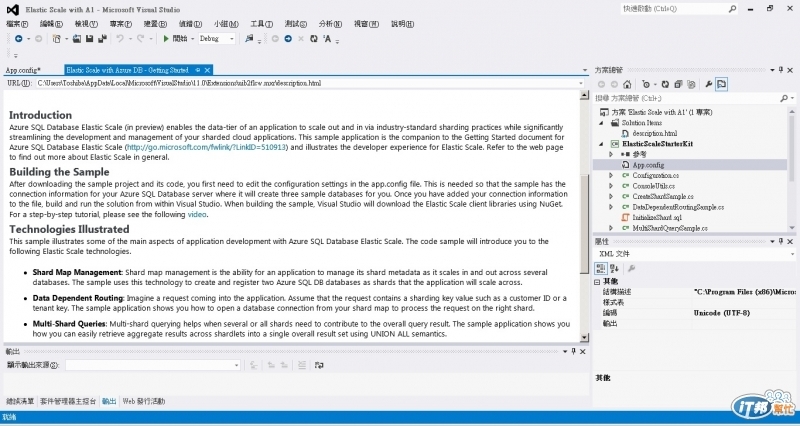Image resolution: width=800 pixels, height=426 pixels.
Task: Click the Save toolbar icon
Action: (89, 39)
